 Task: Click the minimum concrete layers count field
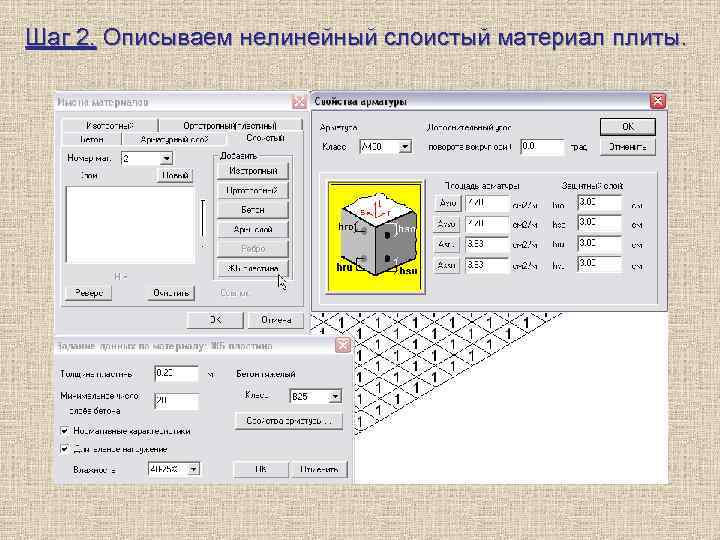click(x=176, y=401)
